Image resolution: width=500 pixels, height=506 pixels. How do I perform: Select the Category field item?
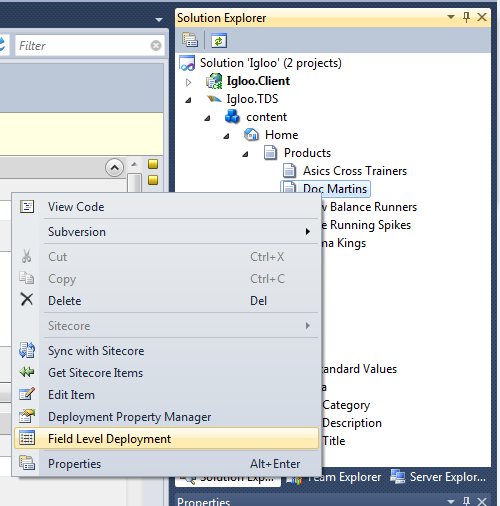346,405
